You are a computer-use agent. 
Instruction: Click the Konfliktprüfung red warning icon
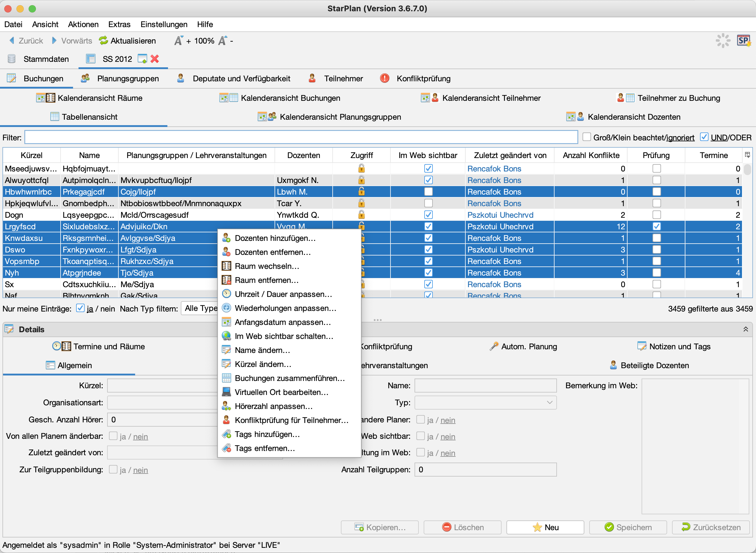tap(385, 78)
